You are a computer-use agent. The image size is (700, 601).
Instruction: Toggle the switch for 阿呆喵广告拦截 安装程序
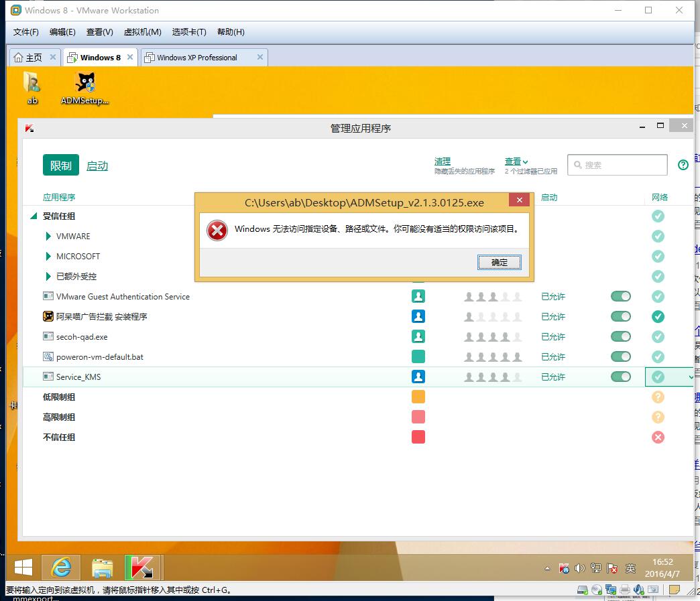point(620,316)
